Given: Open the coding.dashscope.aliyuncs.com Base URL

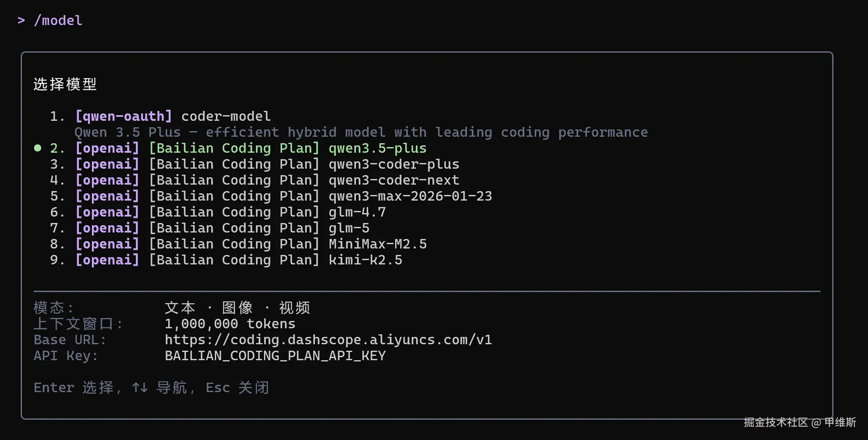Looking at the screenshot, I should click(328, 340).
